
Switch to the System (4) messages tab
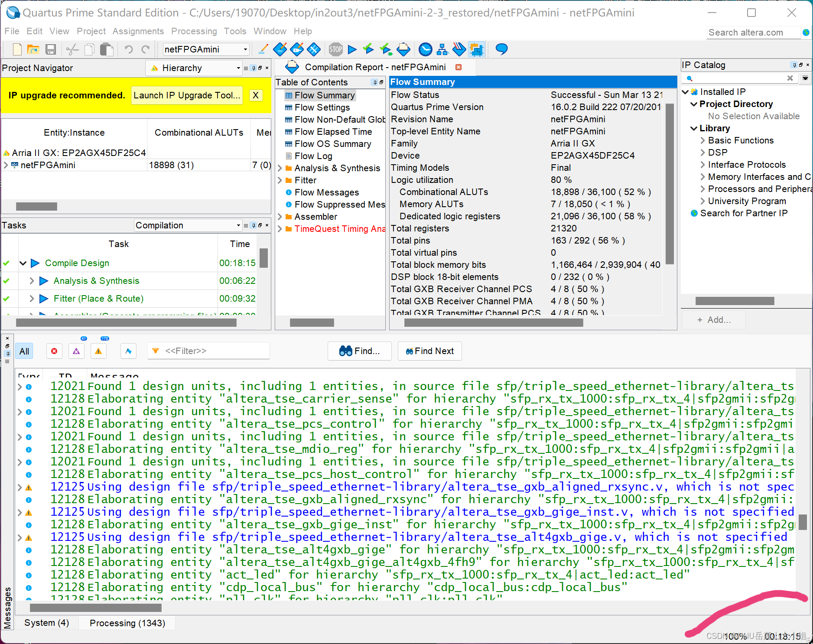(x=46, y=623)
